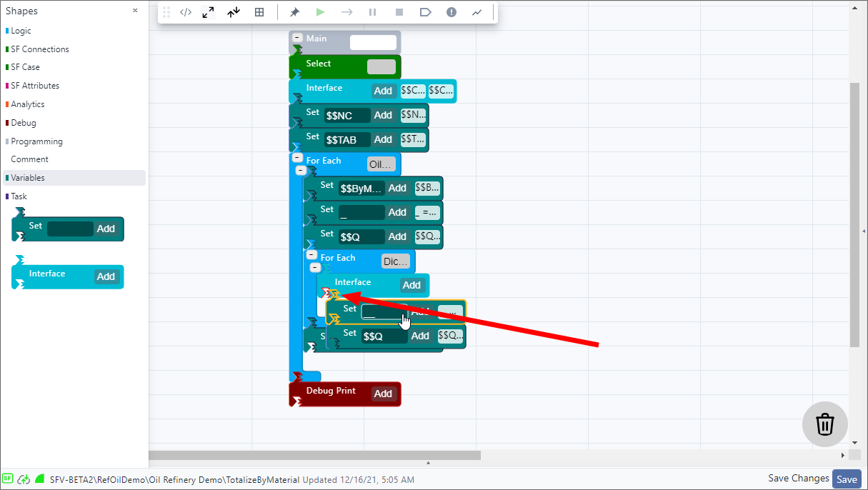Screen dimensions: 868x490
Task: Click the Save button
Action: (x=847, y=479)
